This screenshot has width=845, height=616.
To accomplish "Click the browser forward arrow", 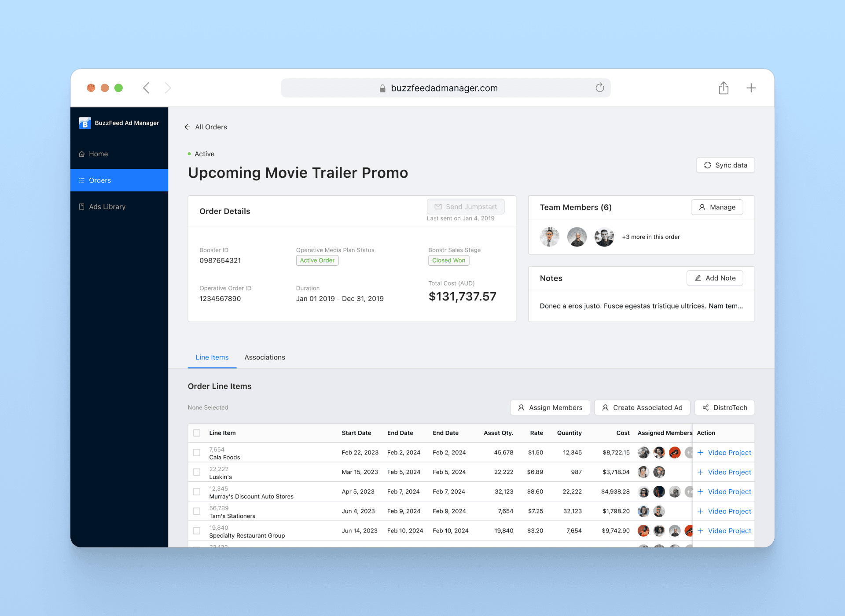I will 168,88.
